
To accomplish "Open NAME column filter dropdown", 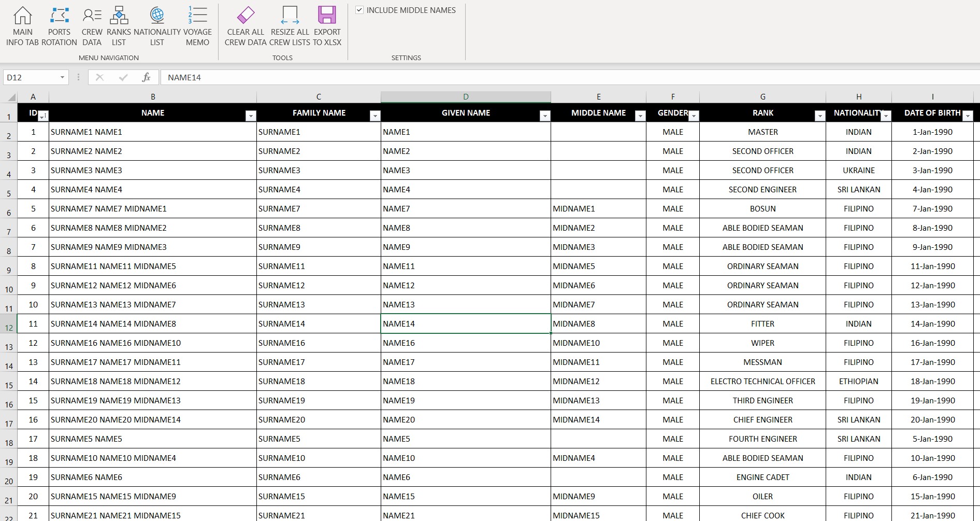I will (x=251, y=116).
